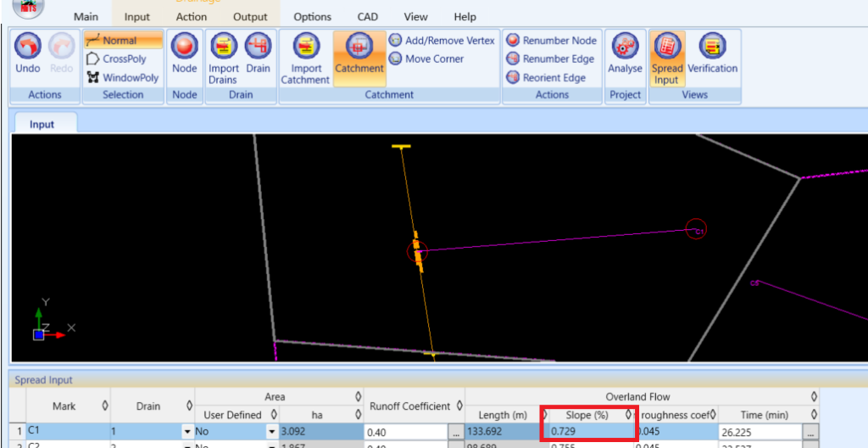The width and height of the screenshot is (868, 448).
Task: Open the View tab
Action: pyautogui.click(x=415, y=17)
